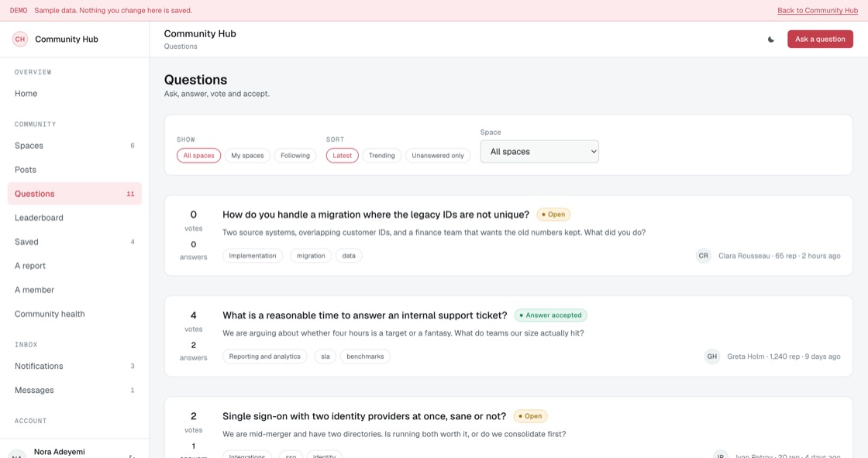Image resolution: width=868 pixels, height=458 pixels.
Task: Open Spaces in the sidebar
Action: 74,146
